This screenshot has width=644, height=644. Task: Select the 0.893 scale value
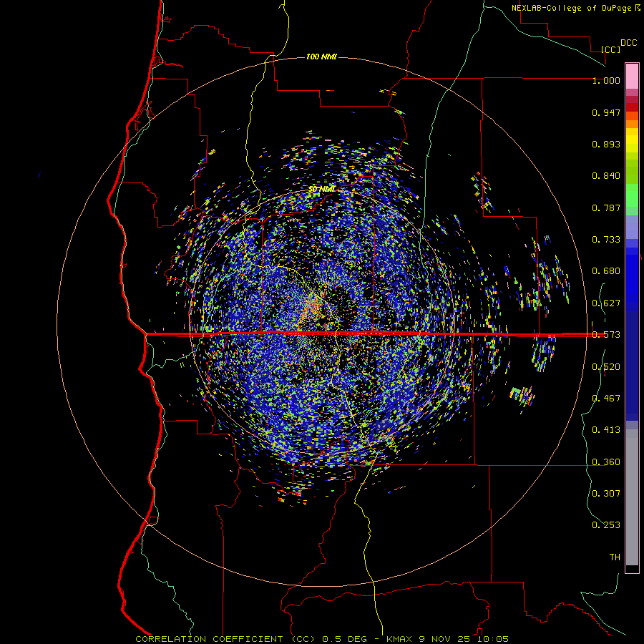click(x=606, y=144)
